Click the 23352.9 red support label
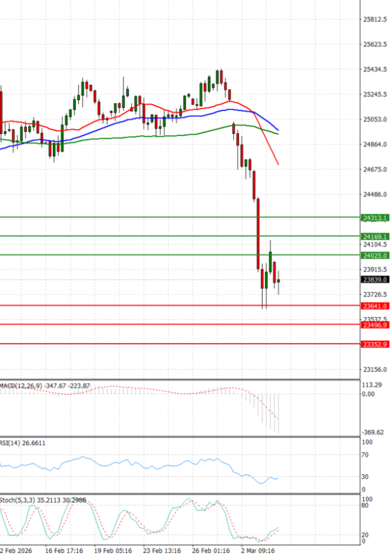The image size is (392, 555). click(375, 344)
